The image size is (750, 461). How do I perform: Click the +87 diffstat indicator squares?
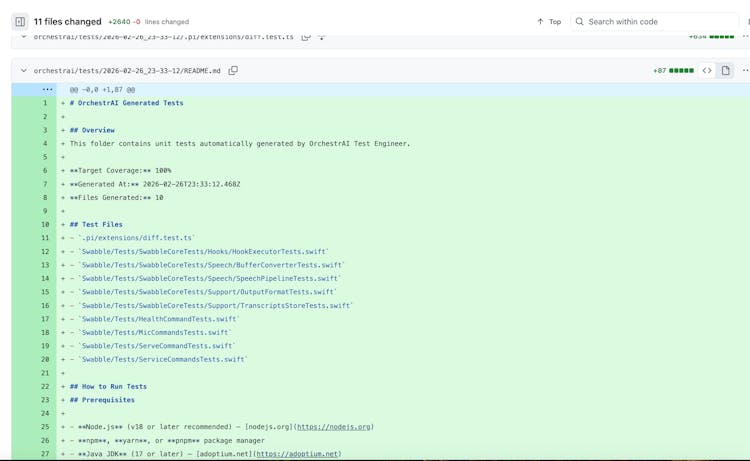pyautogui.click(x=681, y=71)
